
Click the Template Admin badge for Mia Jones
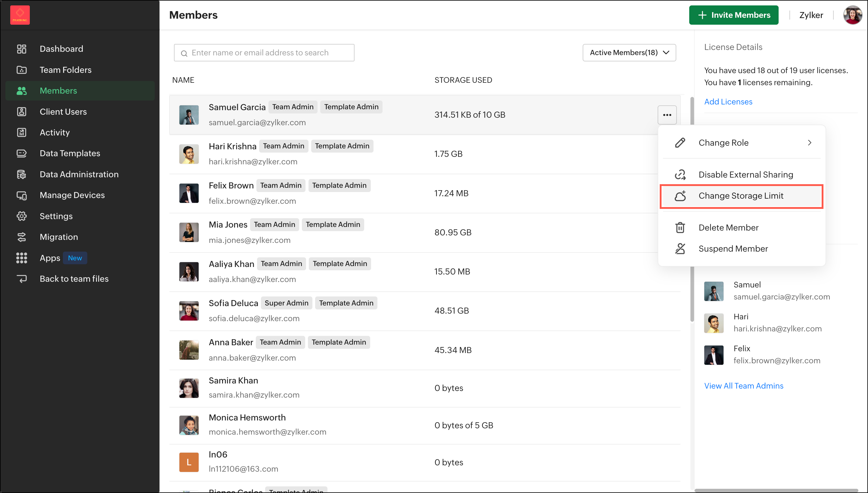click(x=333, y=225)
